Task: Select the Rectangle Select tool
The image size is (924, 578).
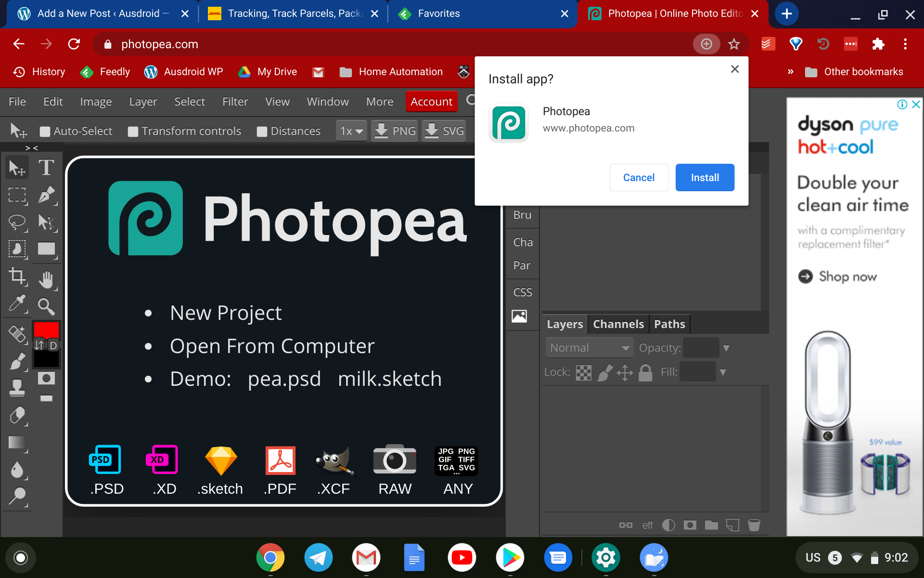Action: coord(17,195)
